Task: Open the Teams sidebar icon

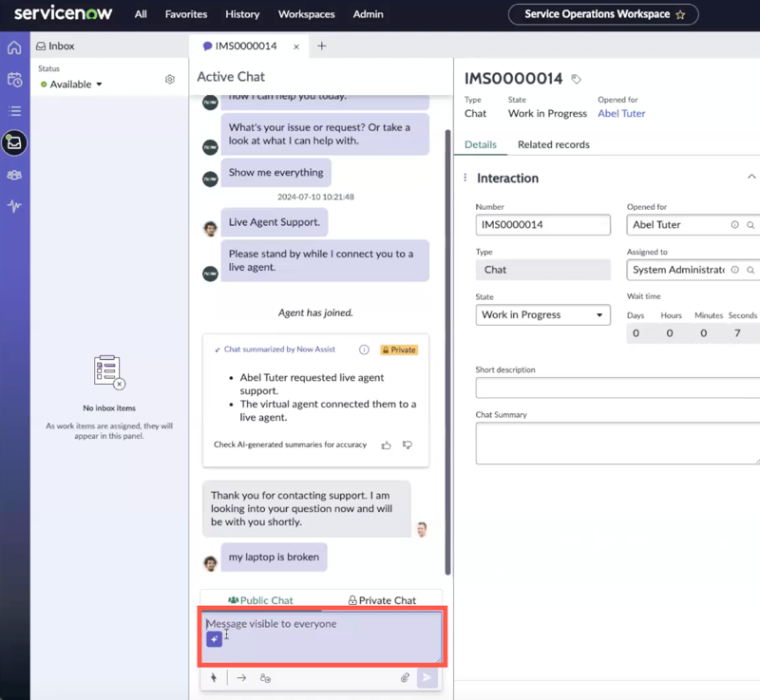Action: (x=14, y=175)
